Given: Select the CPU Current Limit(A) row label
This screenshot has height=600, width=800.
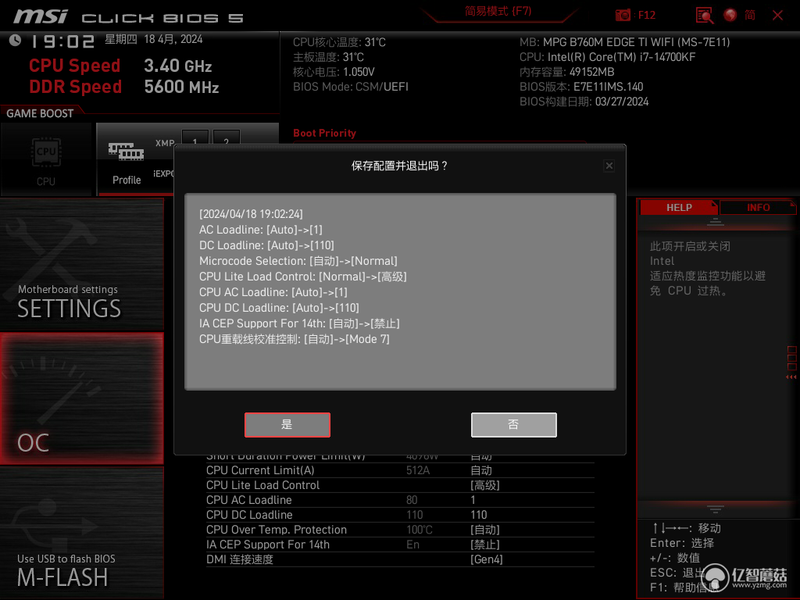Looking at the screenshot, I should click(x=260, y=470).
